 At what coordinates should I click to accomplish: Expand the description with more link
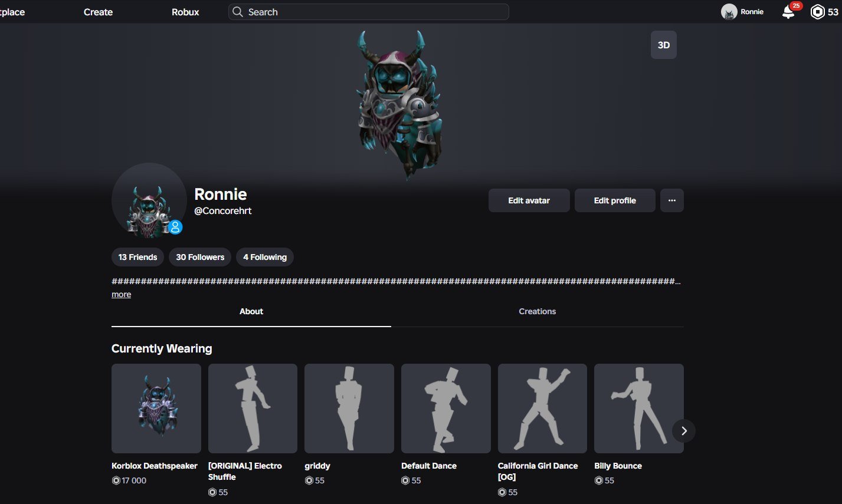(121, 294)
